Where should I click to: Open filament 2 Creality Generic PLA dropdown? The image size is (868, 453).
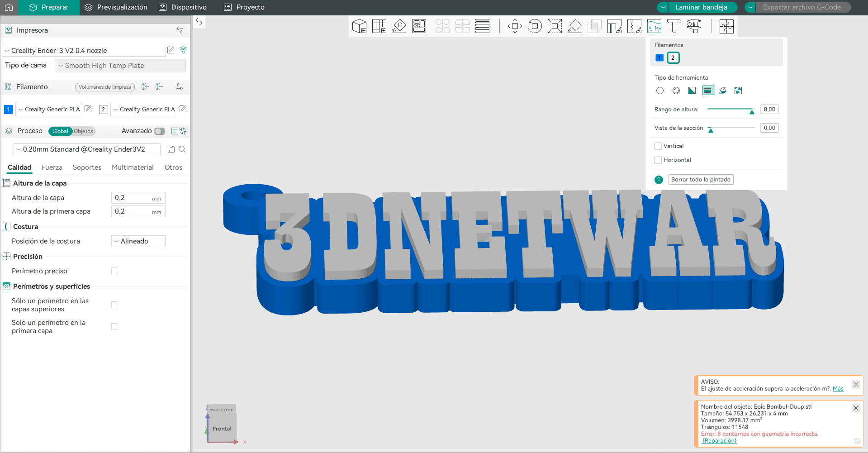(x=144, y=110)
